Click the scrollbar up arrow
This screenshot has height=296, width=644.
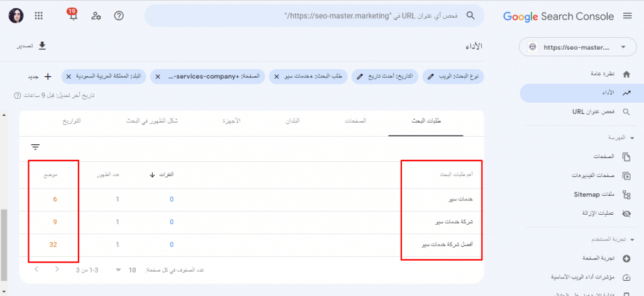[3, 114]
